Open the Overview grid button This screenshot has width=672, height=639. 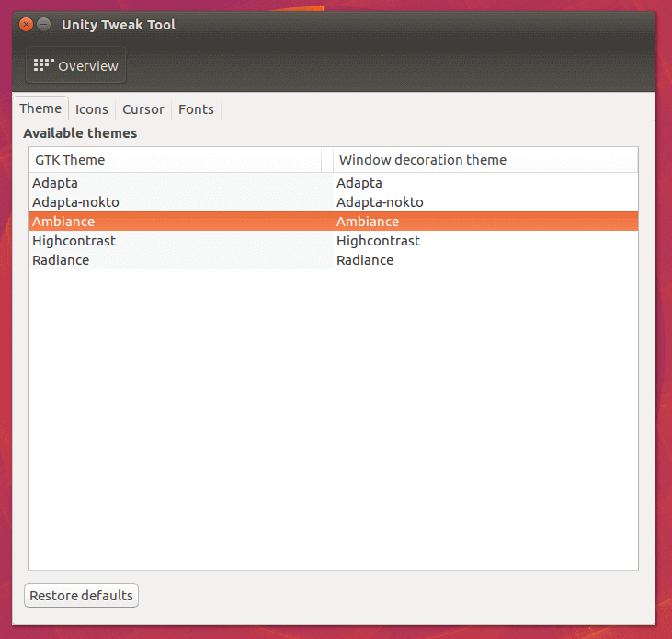(76, 65)
